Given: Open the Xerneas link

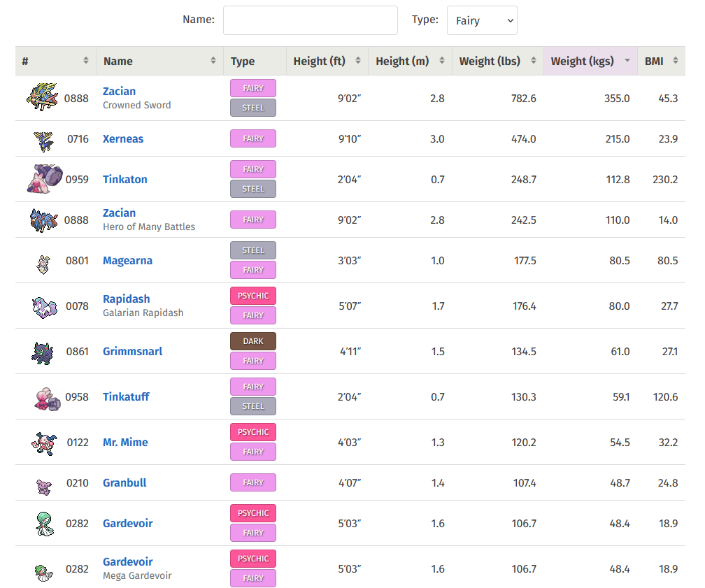Looking at the screenshot, I should [123, 139].
